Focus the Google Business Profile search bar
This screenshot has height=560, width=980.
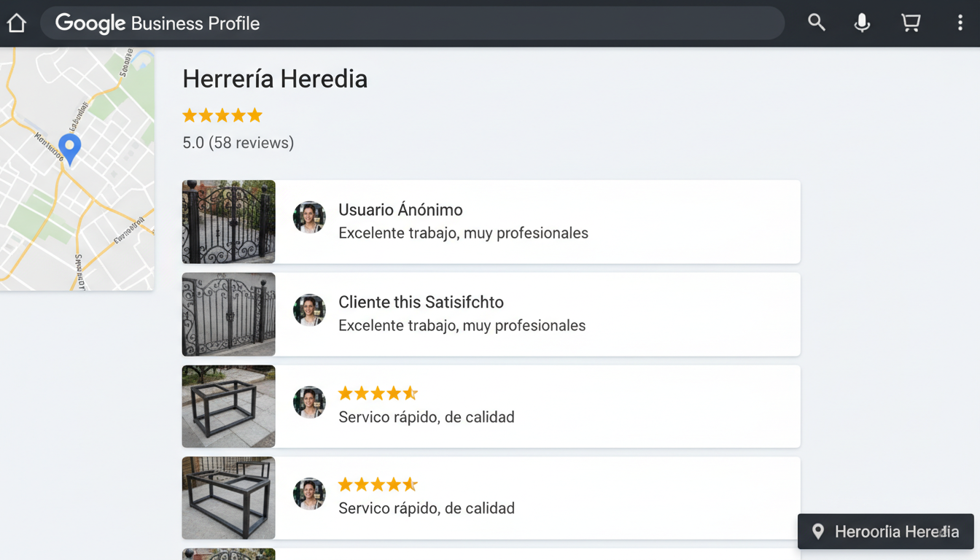click(x=412, y=23)
